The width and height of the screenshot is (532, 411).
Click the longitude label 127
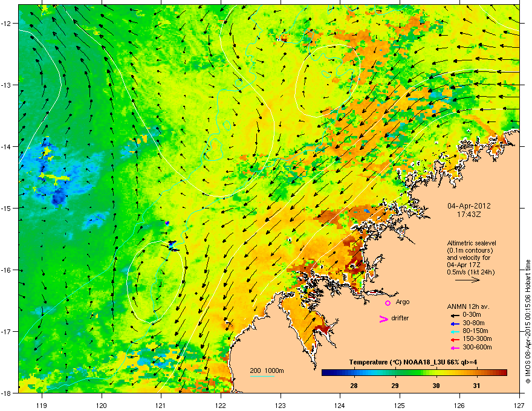click(519, 405)
